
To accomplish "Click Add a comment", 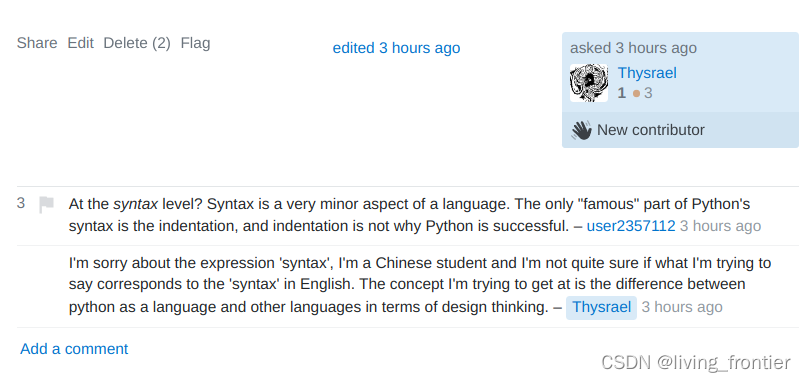I will click(74, 349).
